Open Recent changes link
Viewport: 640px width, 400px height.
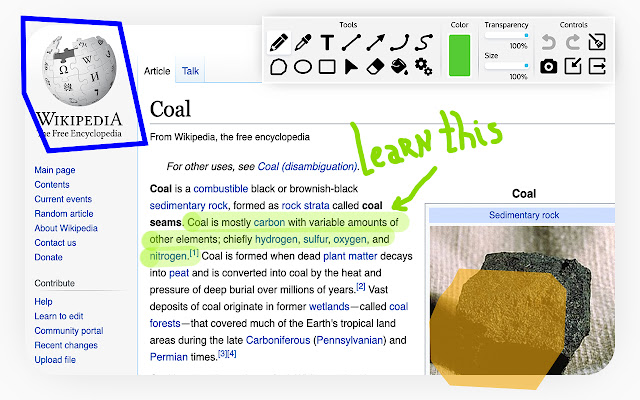click(66, 345)
